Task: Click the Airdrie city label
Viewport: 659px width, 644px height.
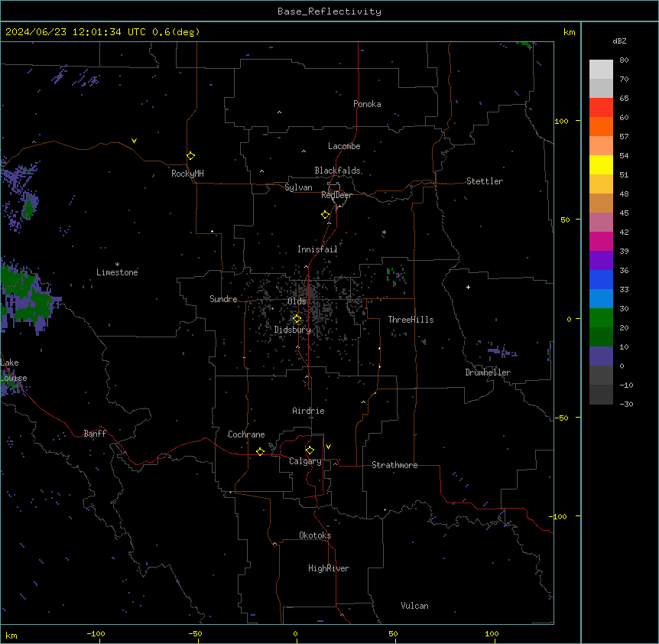Action: [x=308, y=411]
